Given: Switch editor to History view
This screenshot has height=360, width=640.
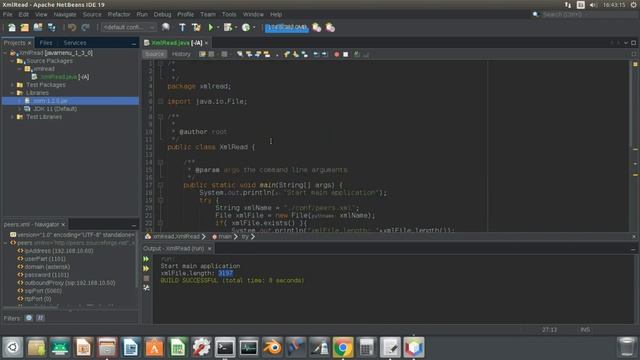Looking at the screenshot, I should pos(181,54).
